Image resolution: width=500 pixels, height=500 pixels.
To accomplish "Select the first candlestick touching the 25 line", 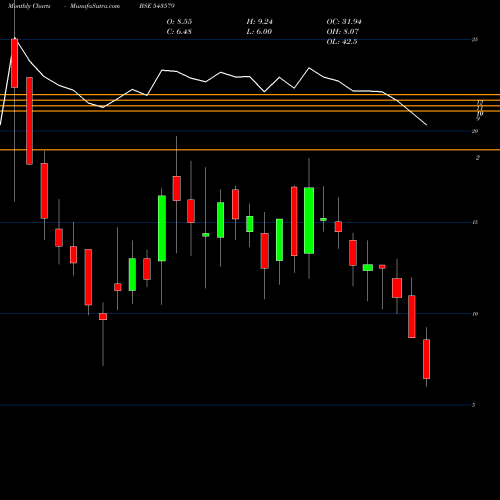I will pos(14,63).
